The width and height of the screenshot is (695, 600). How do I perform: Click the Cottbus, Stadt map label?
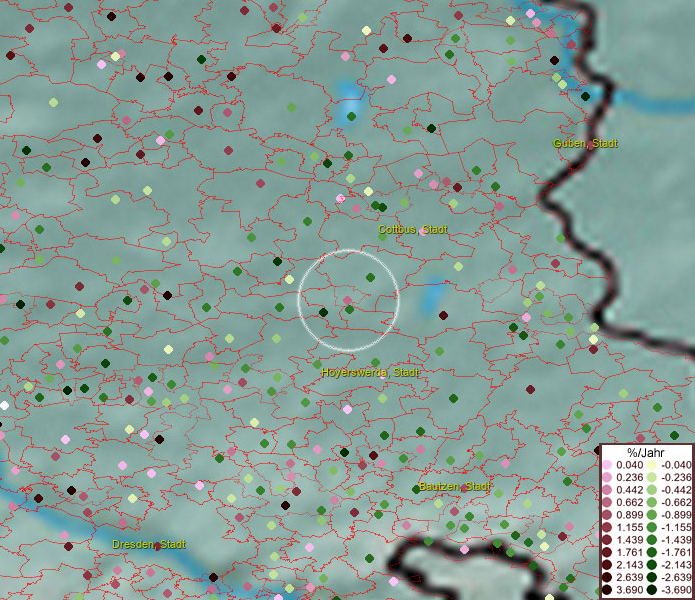tap(413, 230)
